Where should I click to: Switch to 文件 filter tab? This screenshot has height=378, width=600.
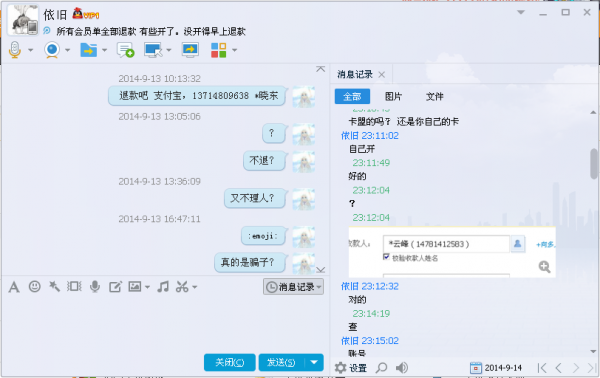coord(435,96)
